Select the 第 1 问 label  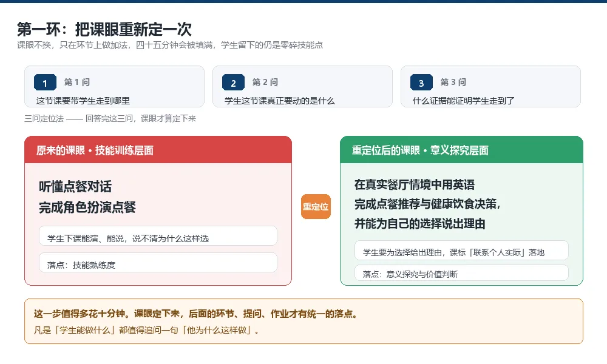coord(77,82)
